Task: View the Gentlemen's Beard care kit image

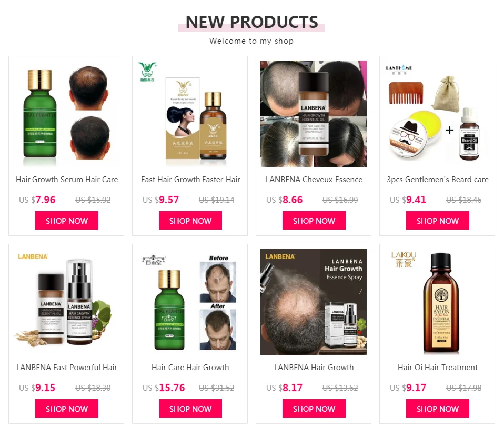Action: [x=437, y=114]
